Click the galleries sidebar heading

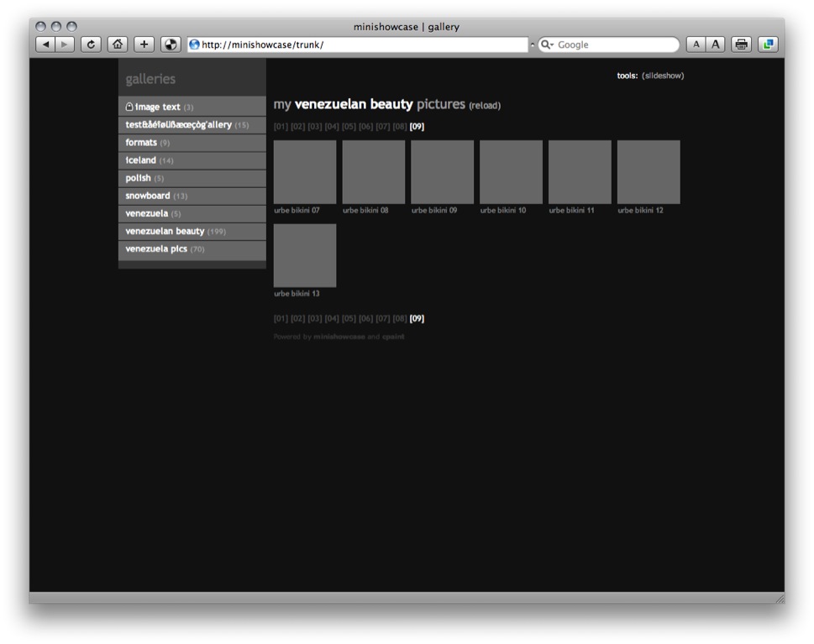pos(150,79)
